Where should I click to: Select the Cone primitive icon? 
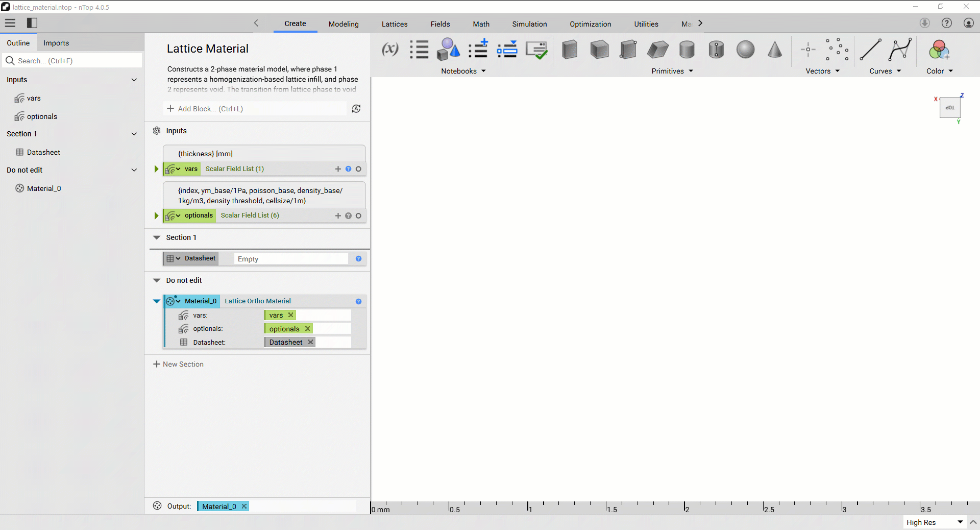click(775, 50)
